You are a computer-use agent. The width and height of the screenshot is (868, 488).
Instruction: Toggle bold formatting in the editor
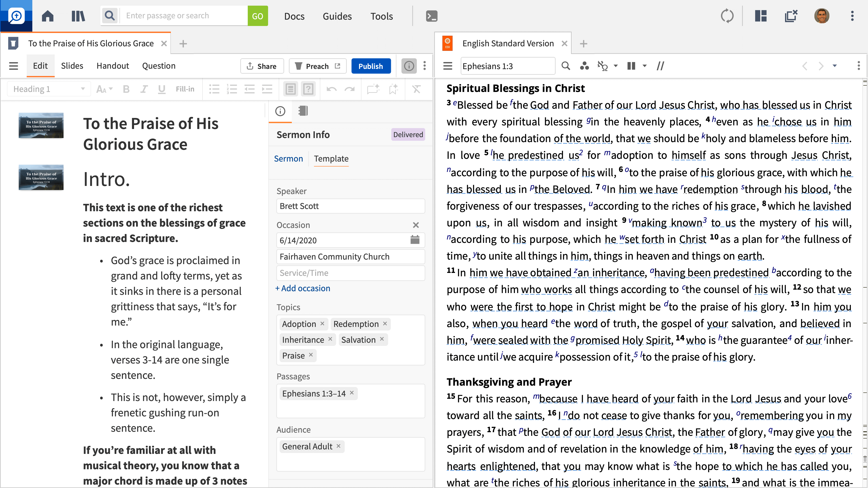pos(126,89)
